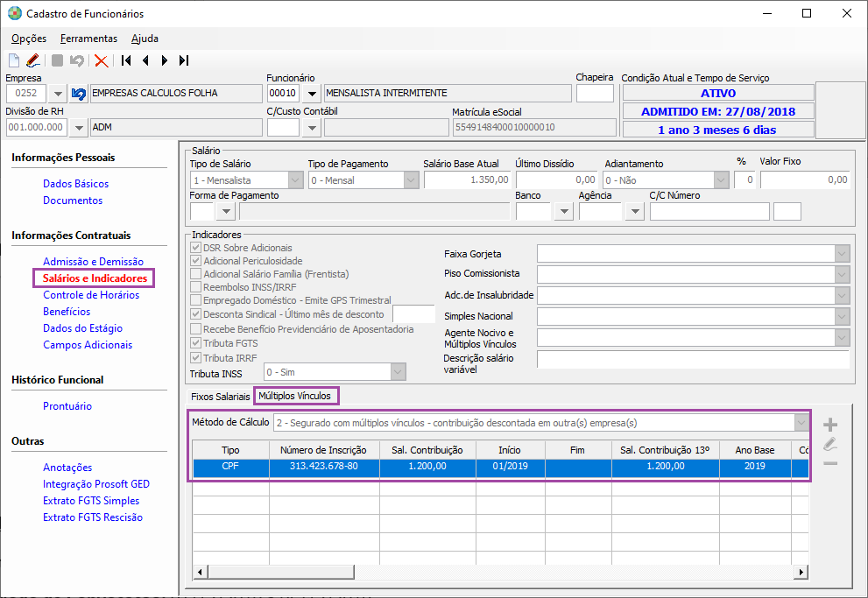
Task: Click the Chapeira input field
Action: (x=595, y=94)
